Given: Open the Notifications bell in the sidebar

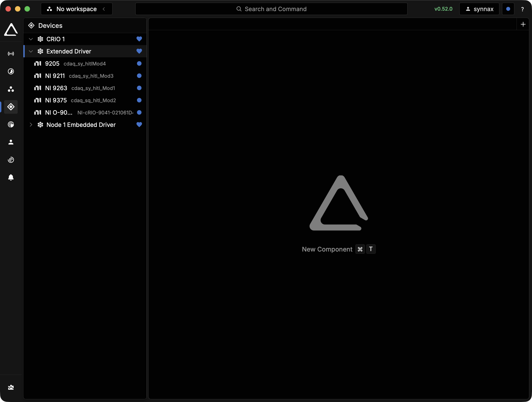Looking at the screenshot, I should (x=11, y=177).
